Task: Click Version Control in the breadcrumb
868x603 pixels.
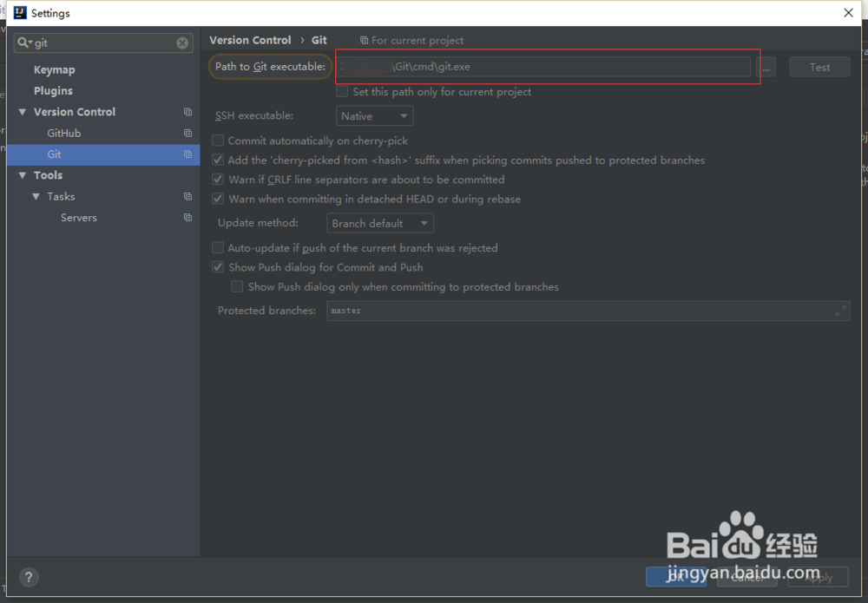Action: point(250,41)
